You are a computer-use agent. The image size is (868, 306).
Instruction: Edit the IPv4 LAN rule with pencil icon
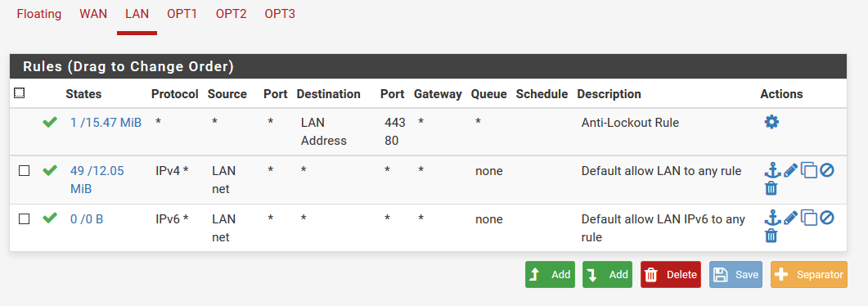click(x=790, y=170)
